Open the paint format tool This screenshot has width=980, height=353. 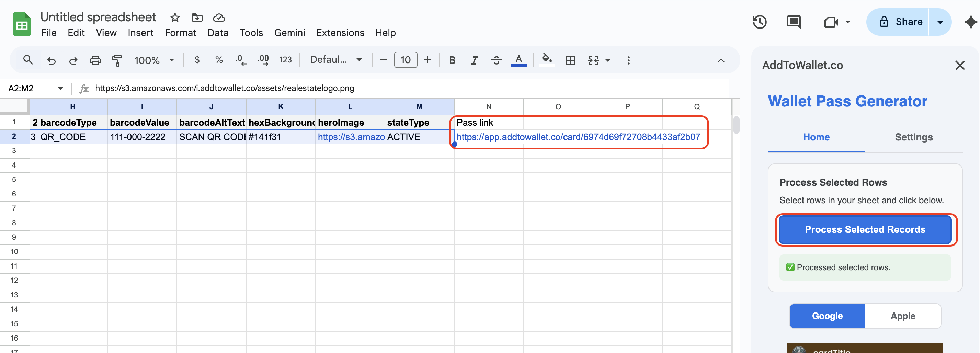(x=117, y=60)
